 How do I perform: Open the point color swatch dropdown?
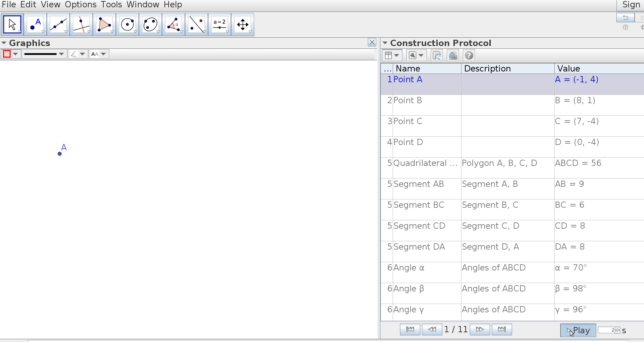(x=11, y=54)
